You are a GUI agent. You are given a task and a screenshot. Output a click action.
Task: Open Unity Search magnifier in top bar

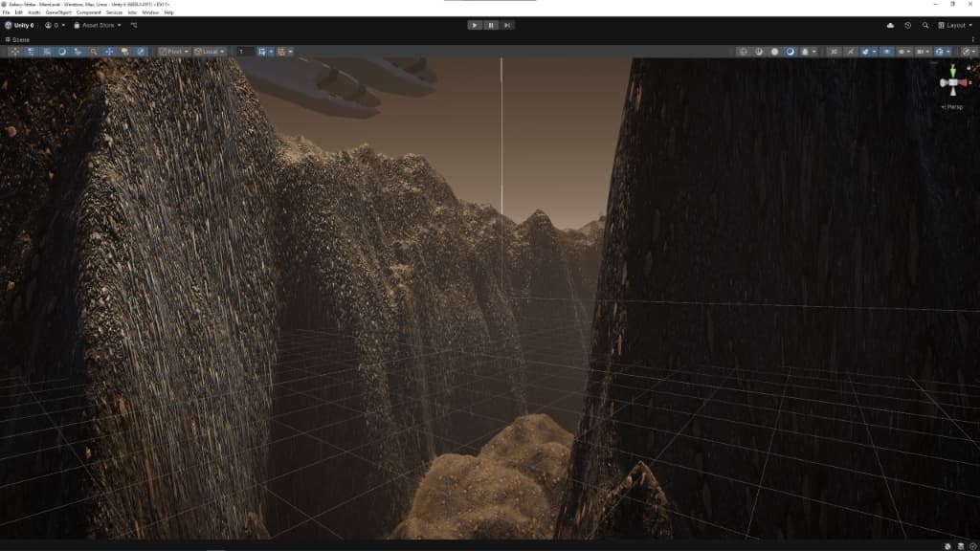tap(925, 26)
